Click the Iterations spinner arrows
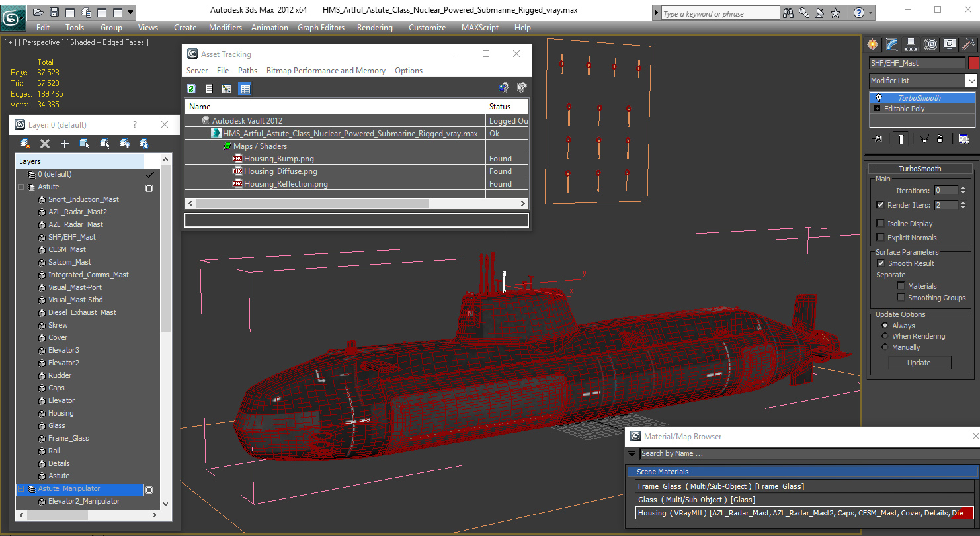Screen dimensions: 980x536 (963, 191)
